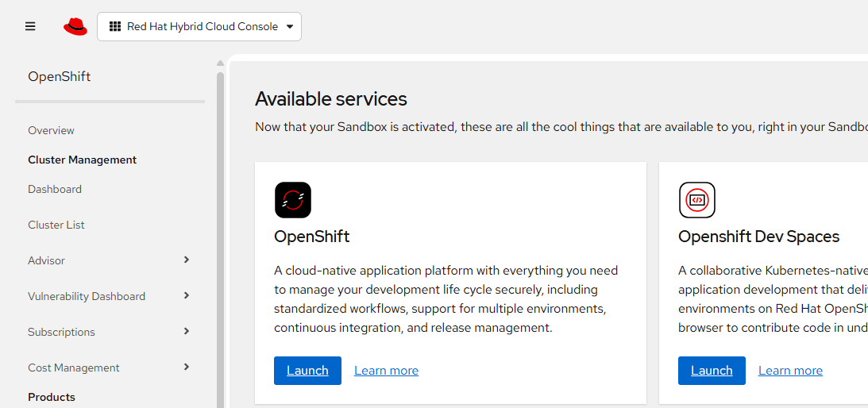The height and width of the screenshot is (408, 868).
Task: Click the grid icon in console switcher
Action: [x=115, y=26]
